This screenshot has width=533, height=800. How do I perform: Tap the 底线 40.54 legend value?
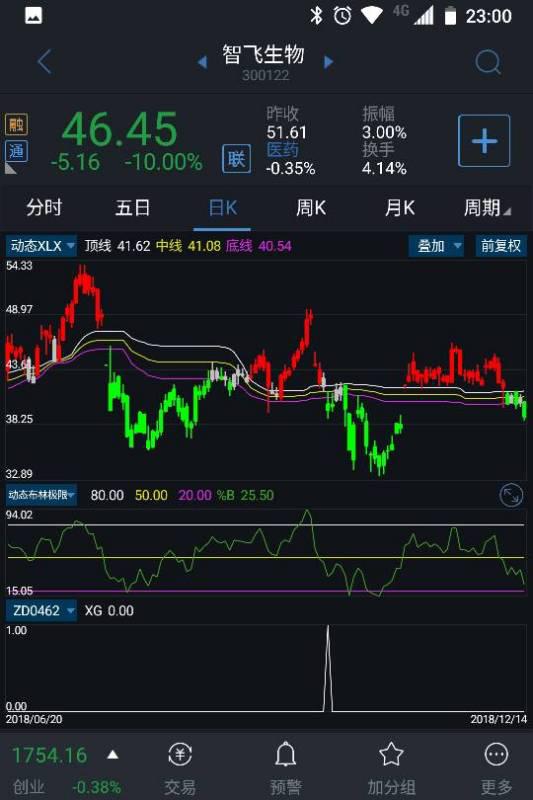275,246
